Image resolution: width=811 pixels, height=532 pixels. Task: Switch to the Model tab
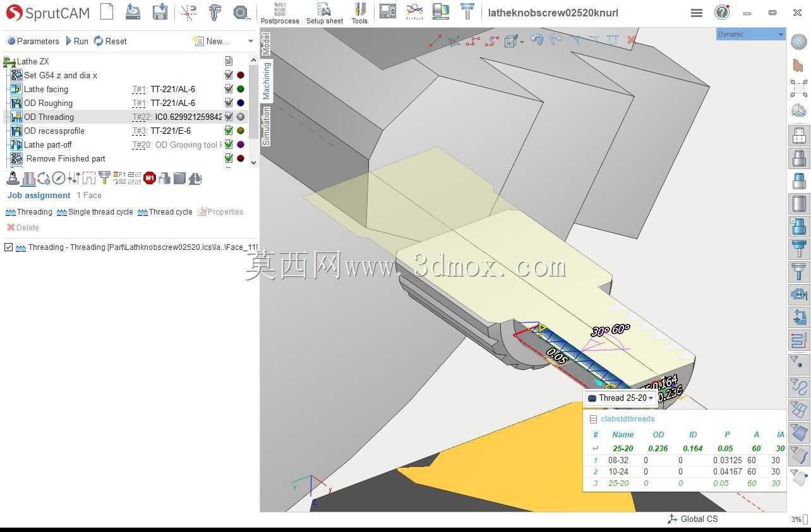266,44
